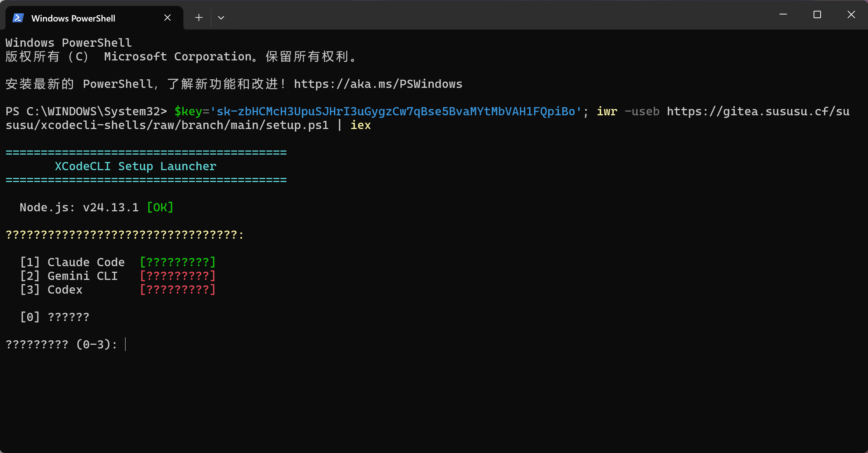Viewport: 868px width, 453px height.
Task: Click the green [OK] Node.js status
Action: click(x=160, y=207)
